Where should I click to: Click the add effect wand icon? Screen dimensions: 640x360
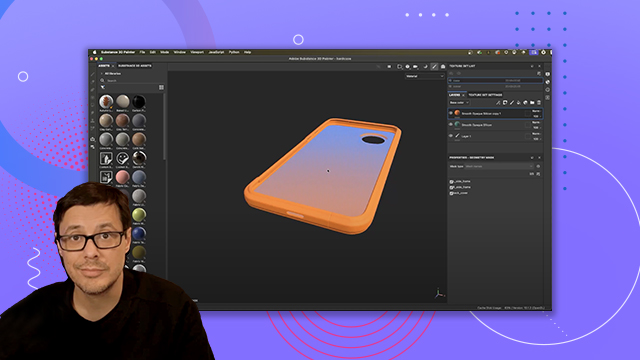tap(498, 103)
